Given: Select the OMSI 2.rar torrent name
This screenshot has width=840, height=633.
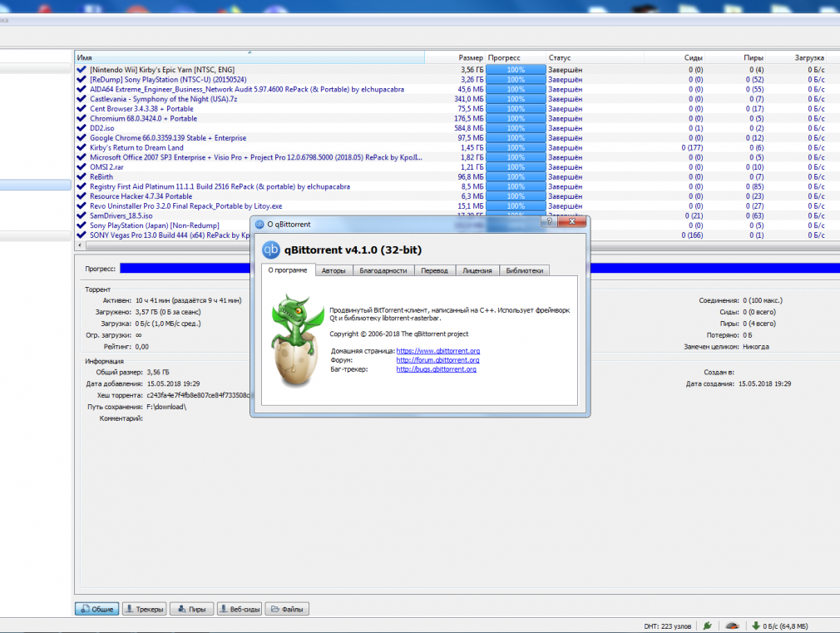Looking at the screenshot, I should coord(106,167).
